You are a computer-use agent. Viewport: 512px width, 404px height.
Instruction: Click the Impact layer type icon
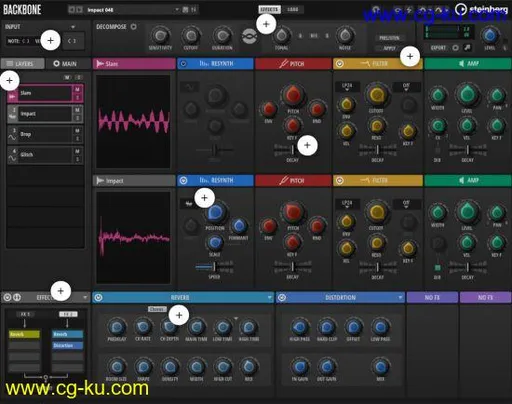click(x=12, y=116)
